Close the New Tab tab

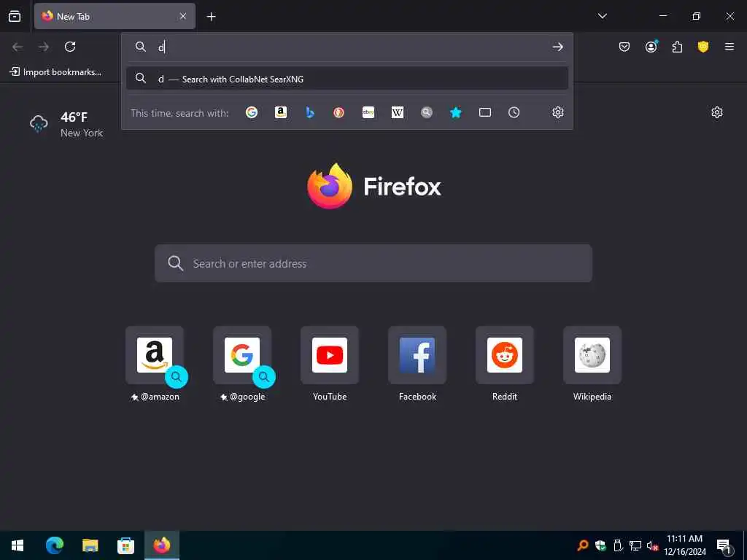183,16
